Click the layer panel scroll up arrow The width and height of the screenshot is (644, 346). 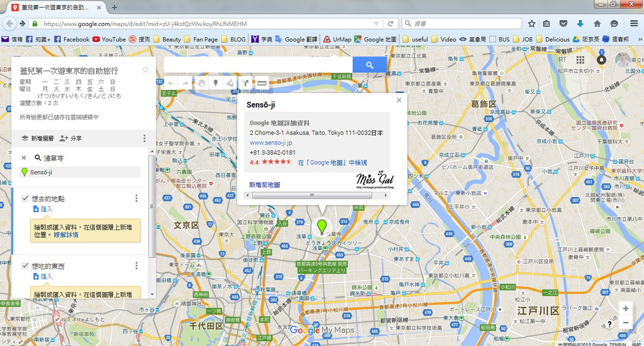tap(152, 152)
